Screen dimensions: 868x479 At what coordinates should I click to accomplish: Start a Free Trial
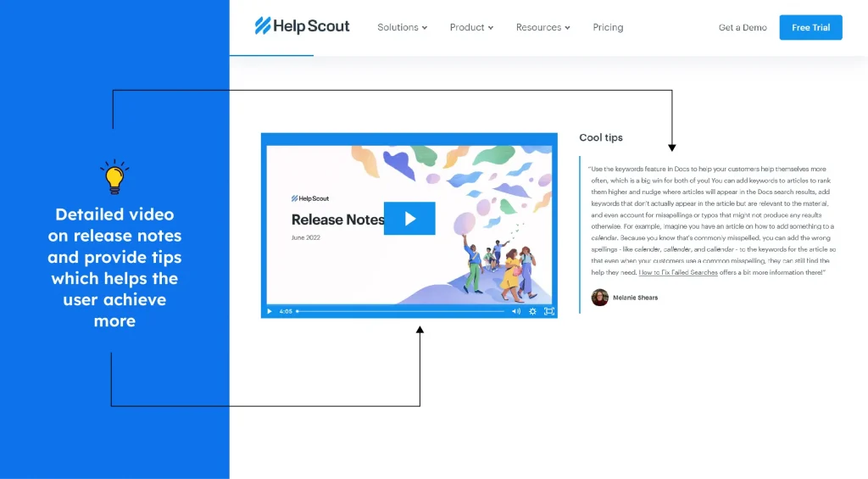coord(810,27)
